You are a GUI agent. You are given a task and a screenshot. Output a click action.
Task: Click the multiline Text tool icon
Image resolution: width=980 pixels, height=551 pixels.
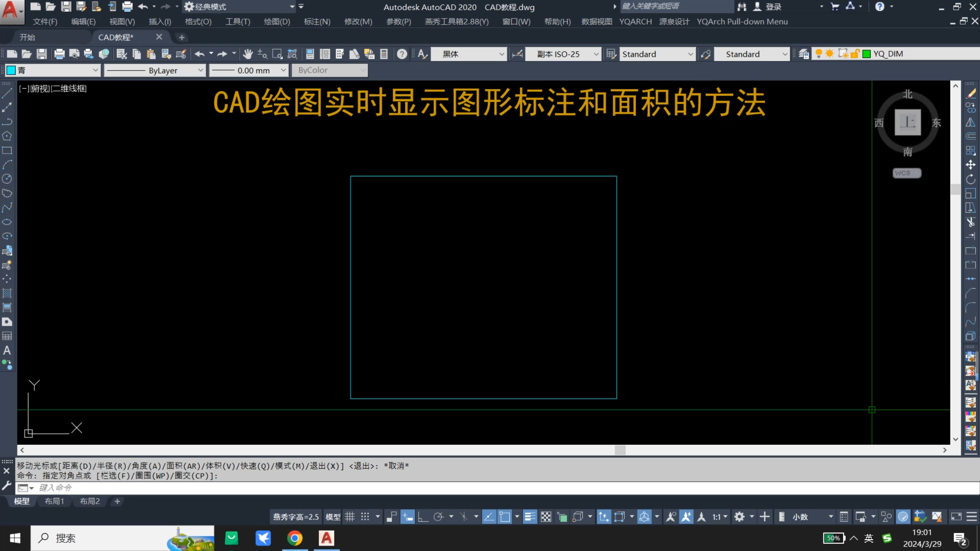(x=7, y=350)
